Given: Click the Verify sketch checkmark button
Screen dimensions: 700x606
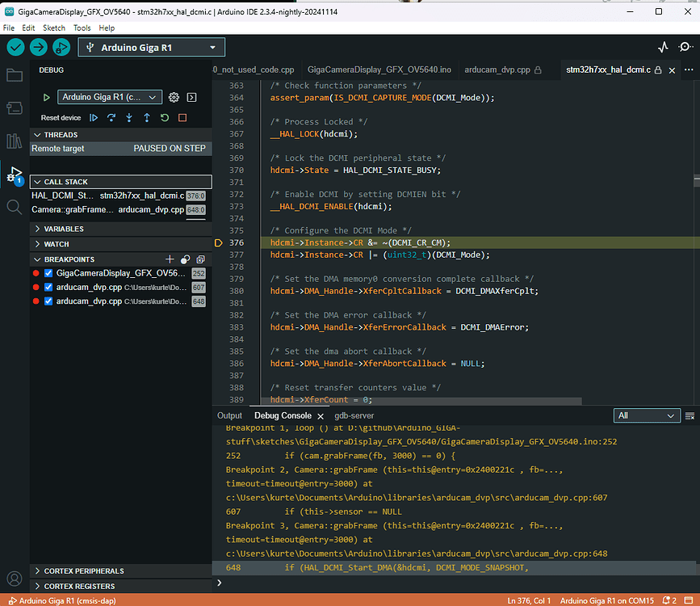Looking at the screenshot, I should pyautogui.click(x=15, y=48).
